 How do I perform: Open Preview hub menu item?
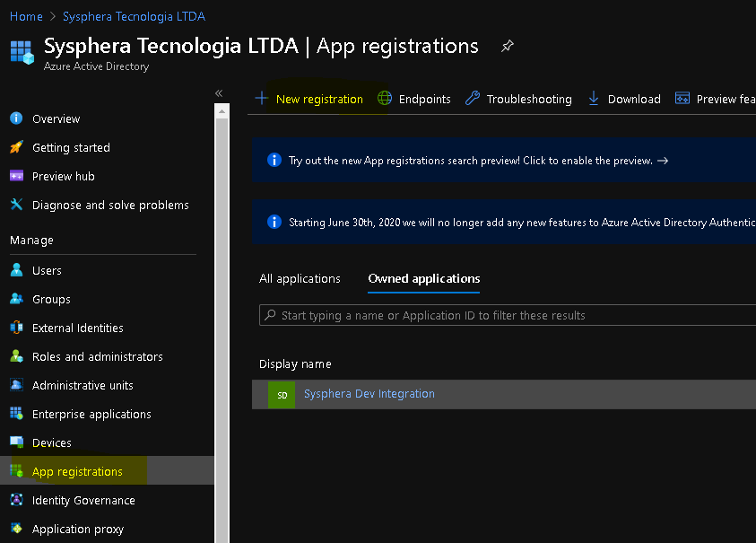click(63, 176)
